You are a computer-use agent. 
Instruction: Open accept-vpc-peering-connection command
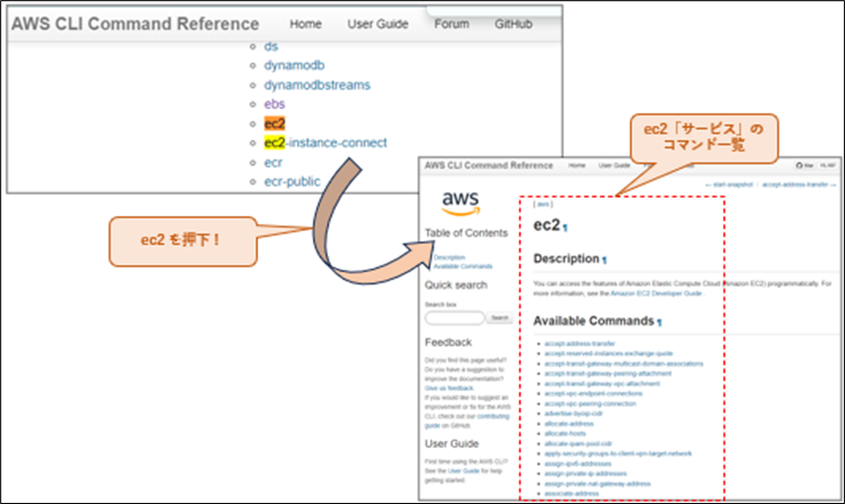click(x=590, y=404)
